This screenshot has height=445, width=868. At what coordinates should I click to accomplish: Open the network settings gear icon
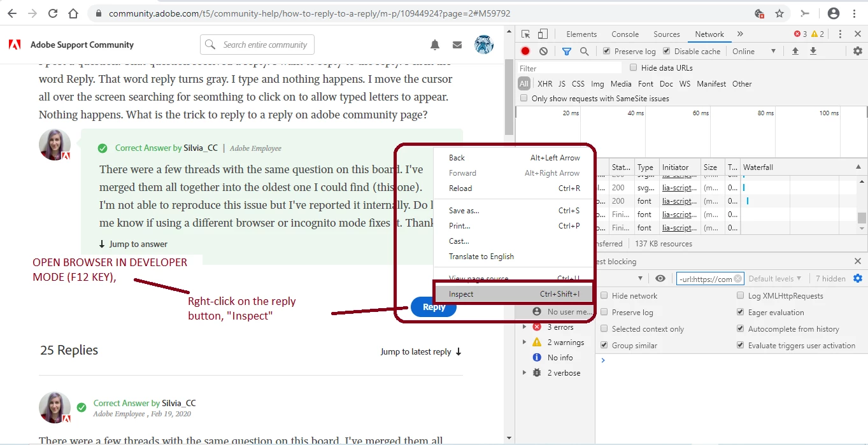pyautogui.click(x=858, y=52)
